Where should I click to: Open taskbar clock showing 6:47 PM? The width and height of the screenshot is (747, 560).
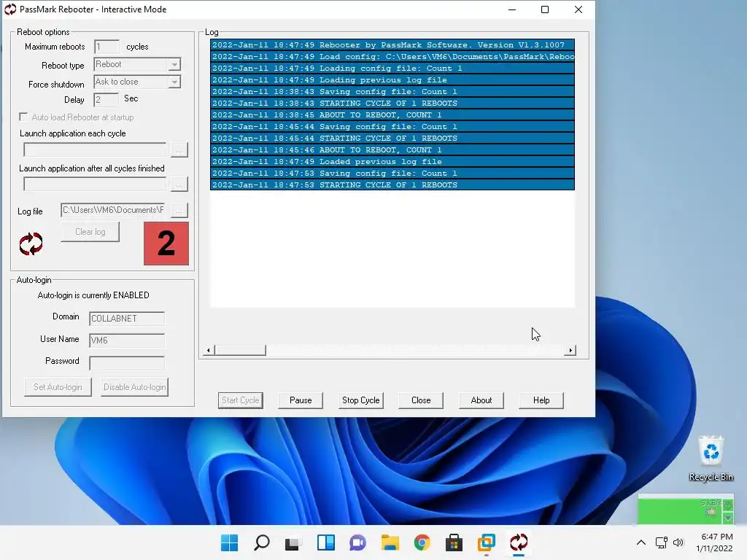pyautogui.click(x=714, y=542)
